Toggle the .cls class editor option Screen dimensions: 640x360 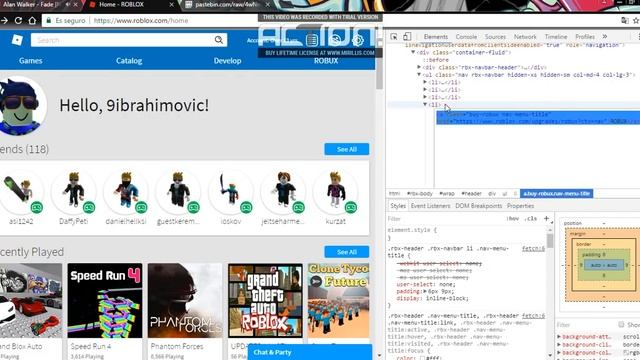pos(531,219)
